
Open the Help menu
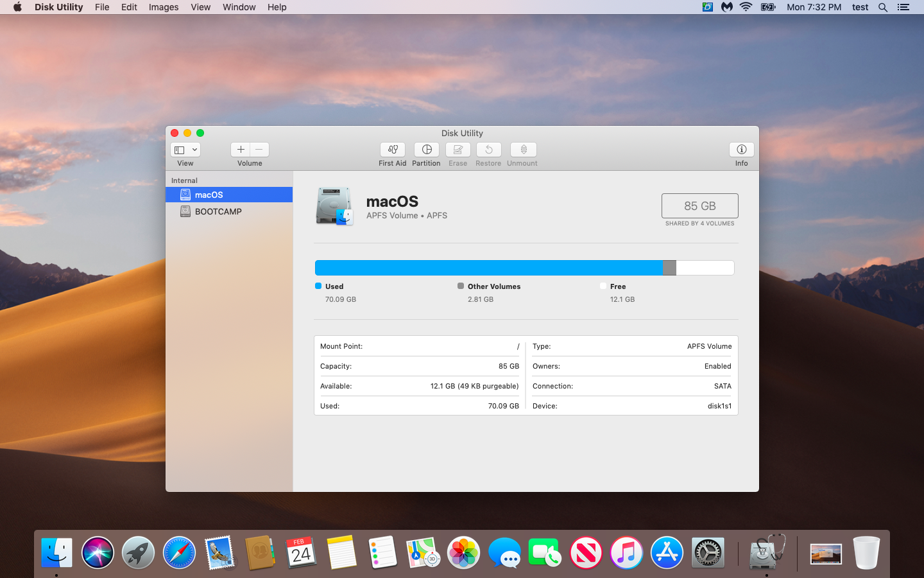tap(277, 7)
